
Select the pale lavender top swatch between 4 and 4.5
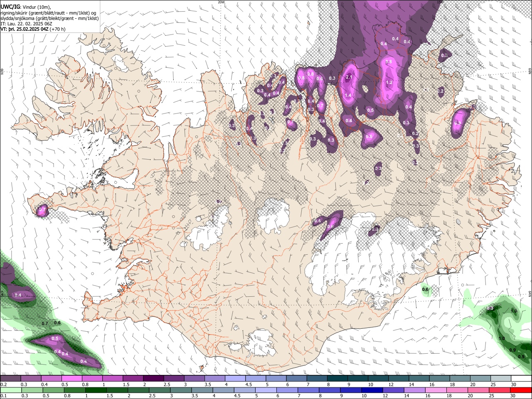click(x=235, y=379)
